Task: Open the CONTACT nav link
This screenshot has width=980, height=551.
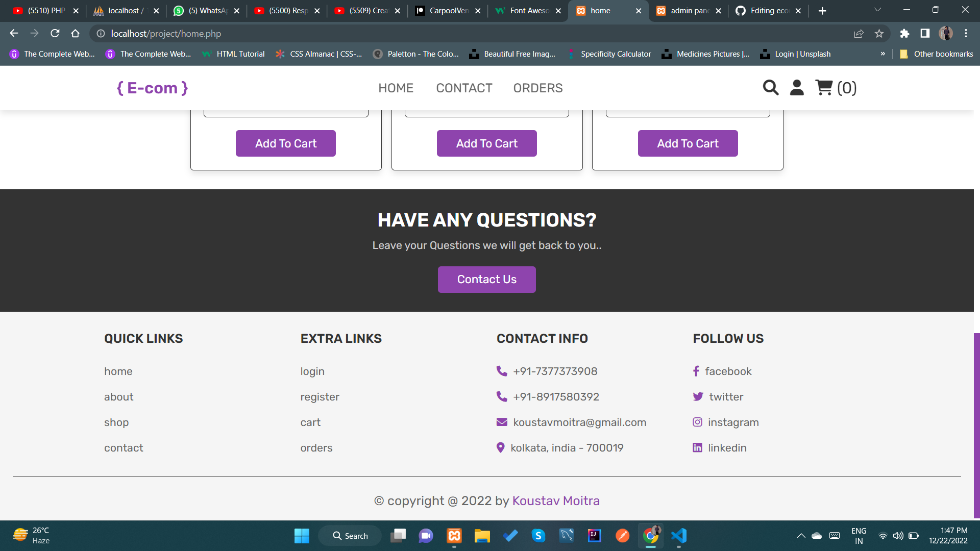Action: coord(464,88)
